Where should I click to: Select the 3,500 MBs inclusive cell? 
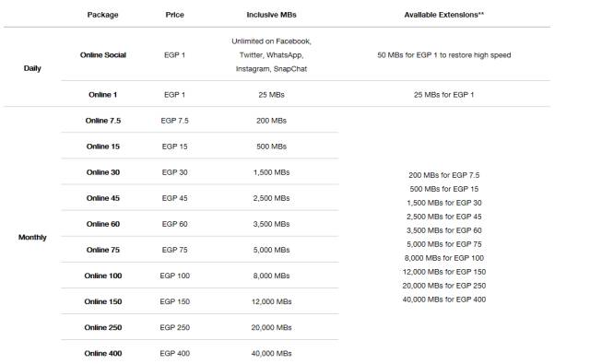pyautogui.click(x=271, y=224)
